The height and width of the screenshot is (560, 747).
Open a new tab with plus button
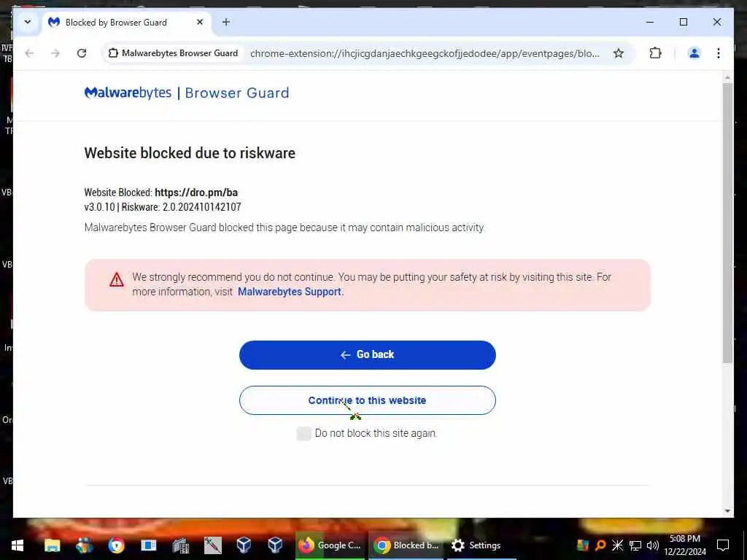pos(226,22)
